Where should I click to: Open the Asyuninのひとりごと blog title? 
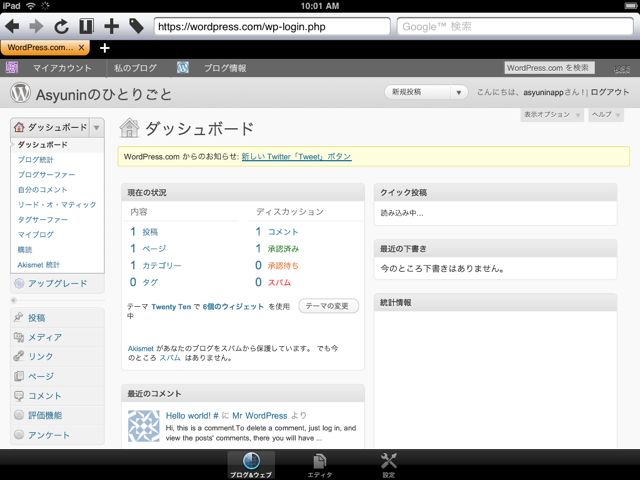104,95
